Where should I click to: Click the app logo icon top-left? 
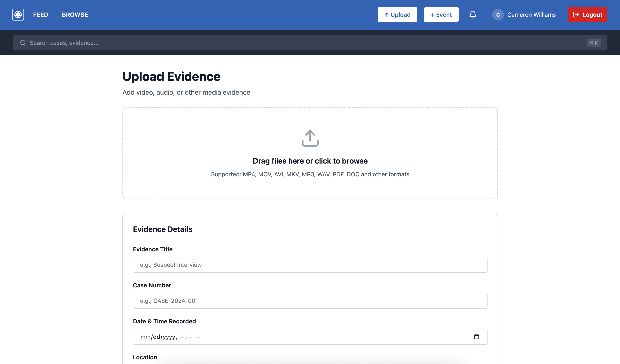coord(18,14)
